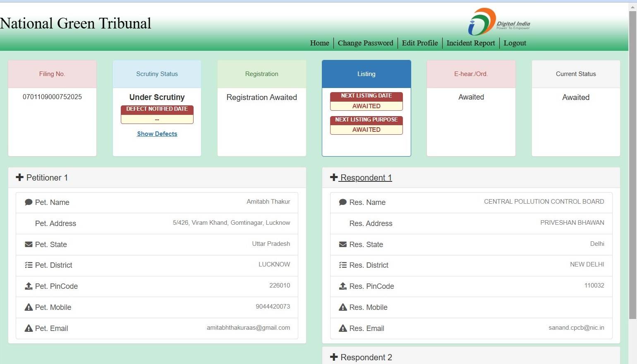The width and height of the screenshot is (637, 364).
Task: Select the E-hear./Ord. card header
Action: point(471,74)
